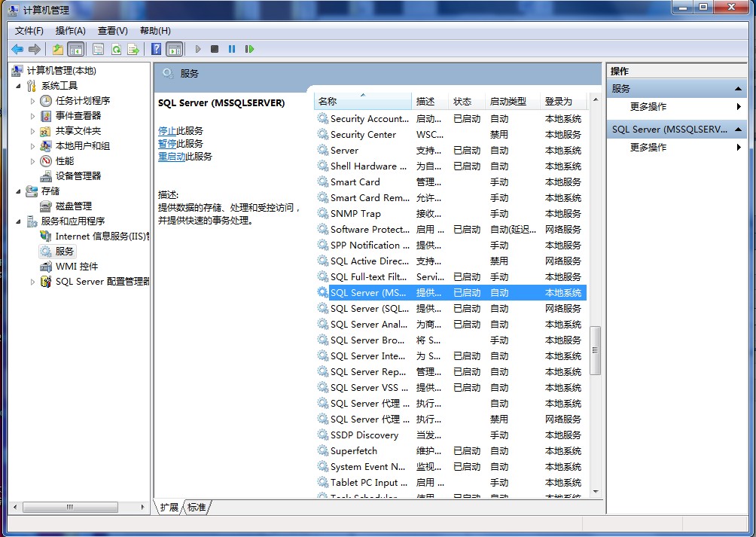Viewport: 756px width, 537px height.
Task: Open the 查看(V) menu
Action: coord(112,30)
